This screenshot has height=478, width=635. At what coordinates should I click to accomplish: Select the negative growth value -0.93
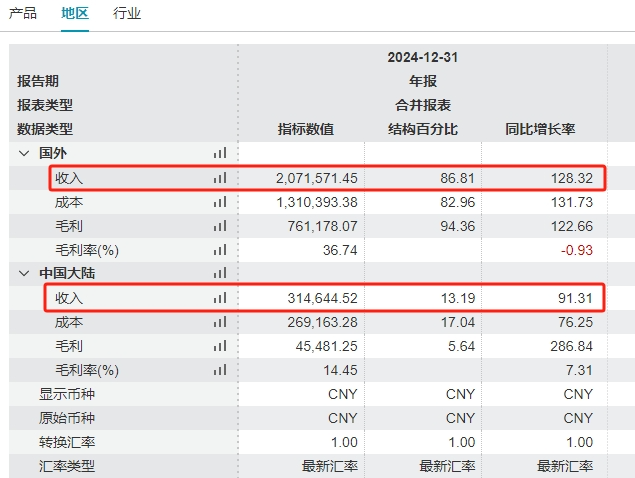click(x=577, y=250)
